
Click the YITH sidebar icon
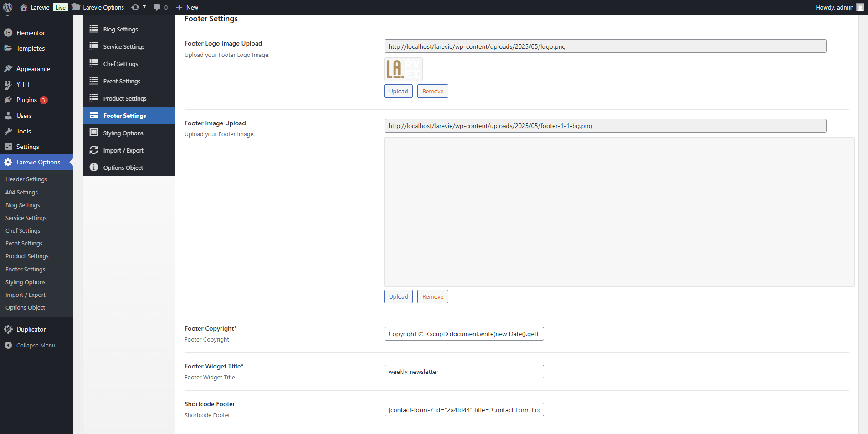pos(8,84)
